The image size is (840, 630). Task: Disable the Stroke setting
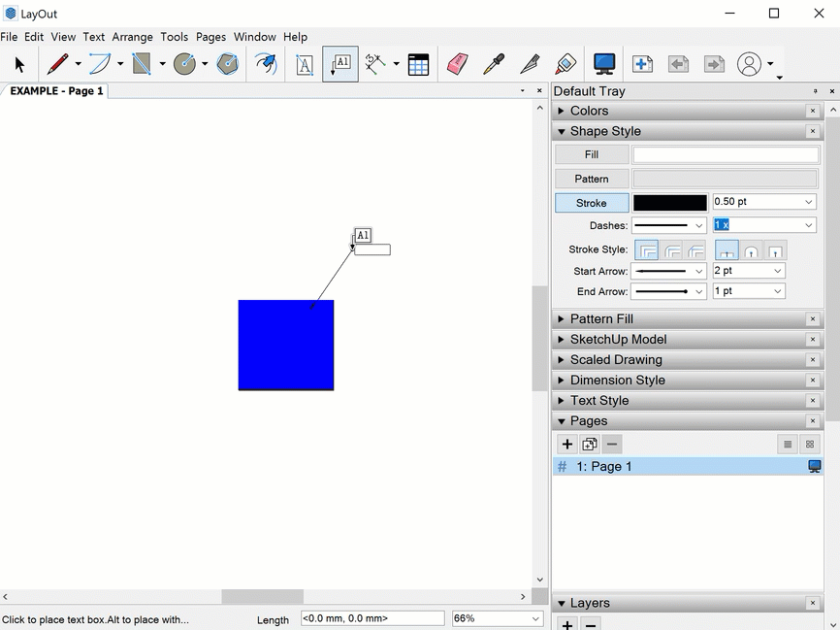pos(591,202)
